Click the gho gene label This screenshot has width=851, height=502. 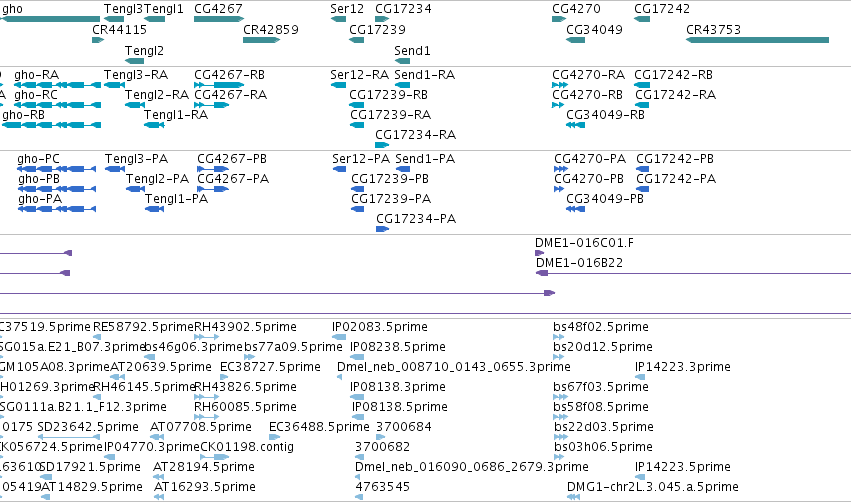pos(12,9)
